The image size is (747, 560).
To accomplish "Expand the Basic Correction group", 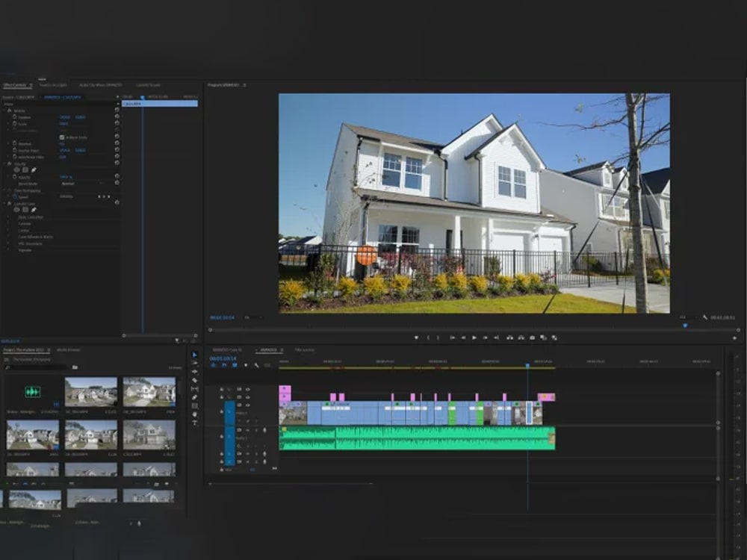I will tap(8, 217).
